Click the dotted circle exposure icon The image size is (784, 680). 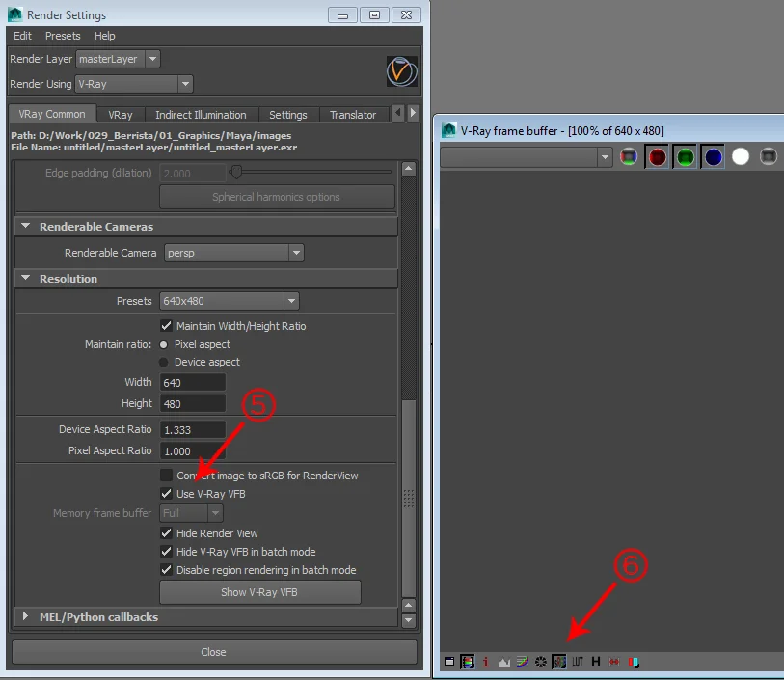540,662
